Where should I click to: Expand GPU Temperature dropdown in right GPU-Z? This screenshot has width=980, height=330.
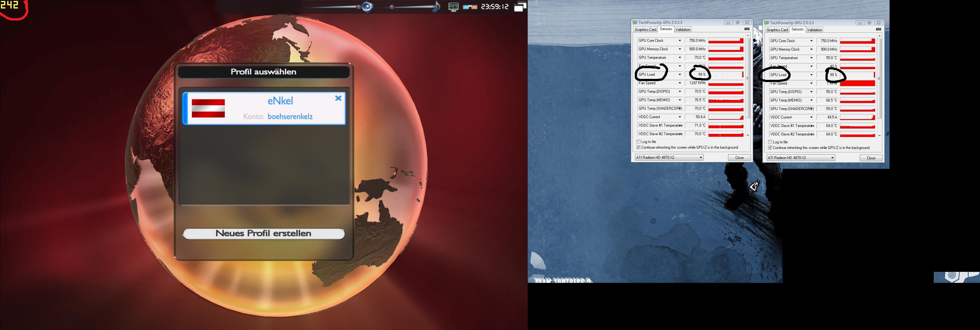click(811, 58)
